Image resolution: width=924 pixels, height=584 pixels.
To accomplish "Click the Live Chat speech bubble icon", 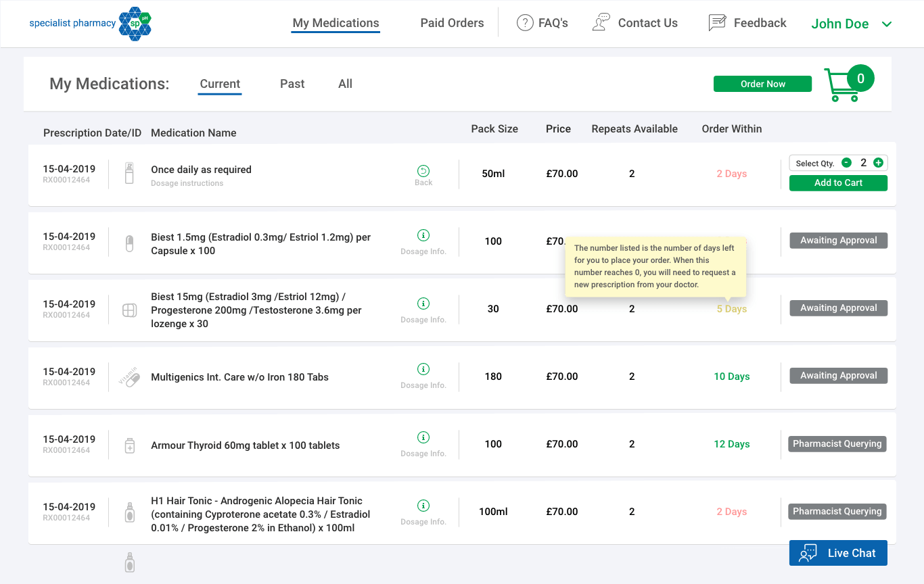I will pyautogui.click(x=808, y=553).
